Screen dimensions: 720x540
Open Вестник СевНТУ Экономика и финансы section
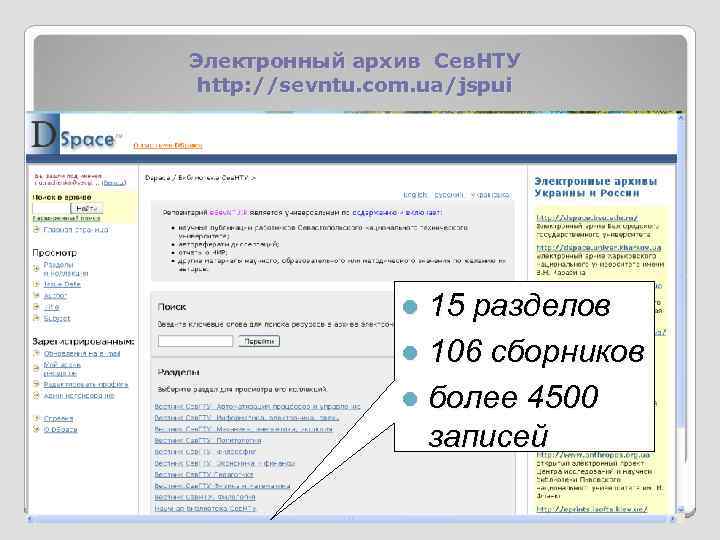[x=225, y=463]
